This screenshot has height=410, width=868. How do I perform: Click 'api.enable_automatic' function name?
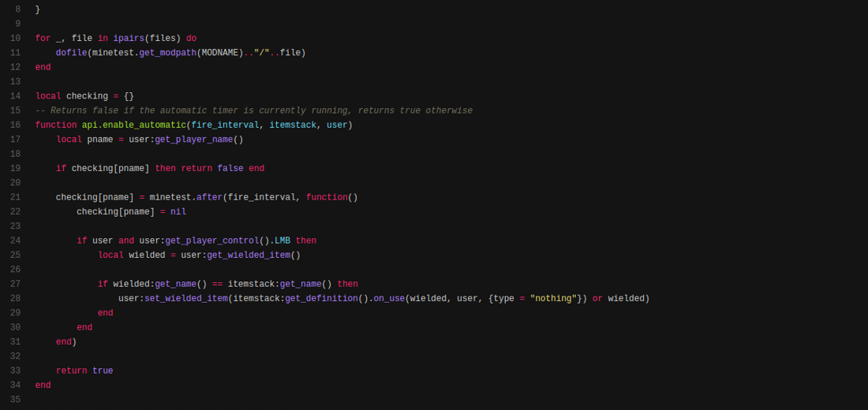point(134,125)
